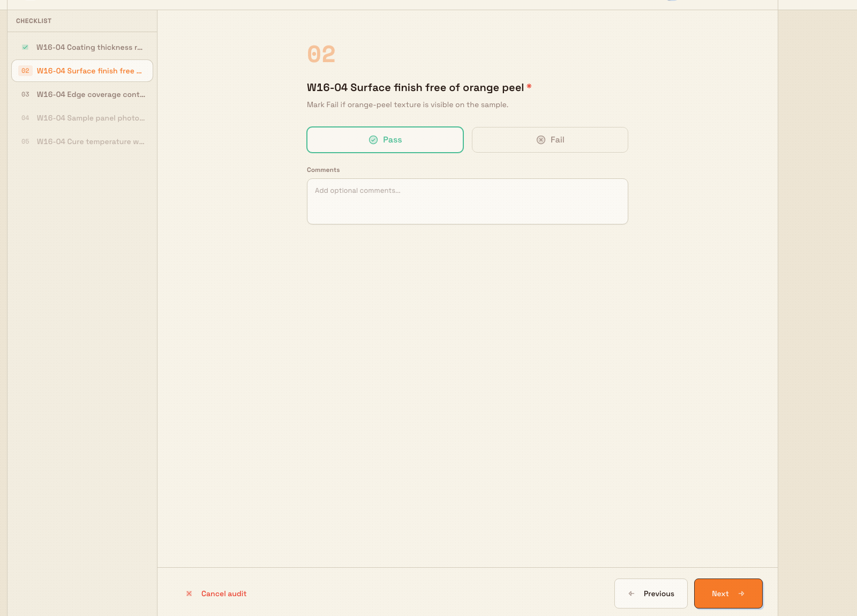The image size is (857, 616).
Task: Click the left arrow icon in Previous
Action: 632,594
